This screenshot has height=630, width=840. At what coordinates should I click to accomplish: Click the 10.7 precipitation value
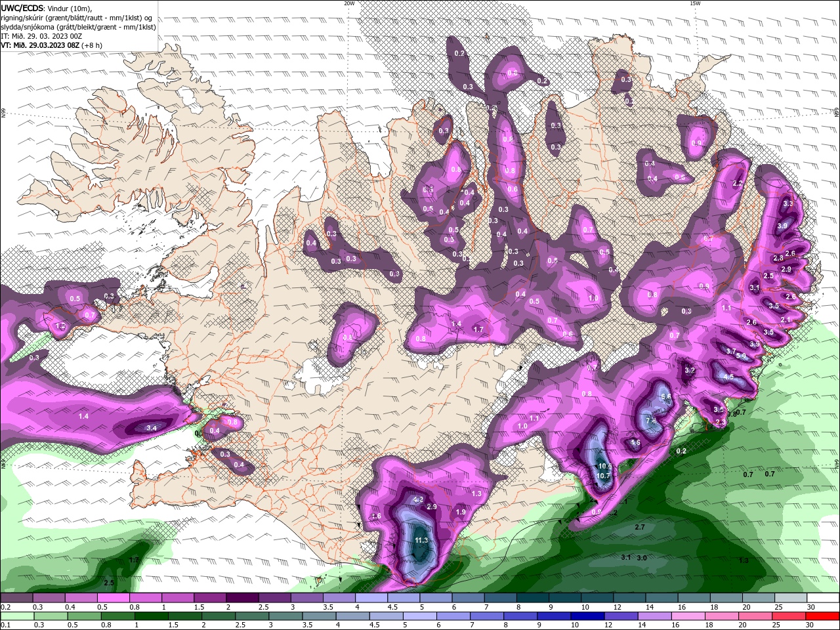click(604, 476)
